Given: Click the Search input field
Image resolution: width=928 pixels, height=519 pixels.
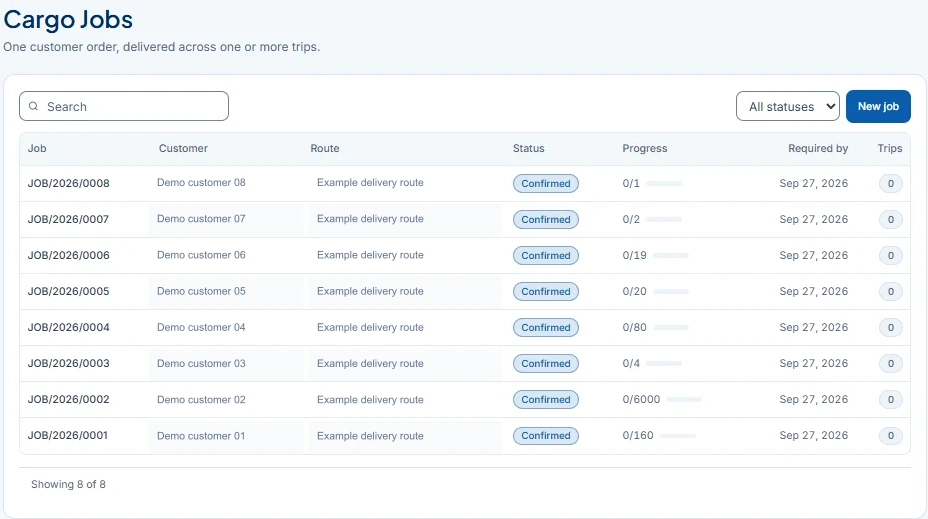Looking at the screenshot, I should (124, 107).
